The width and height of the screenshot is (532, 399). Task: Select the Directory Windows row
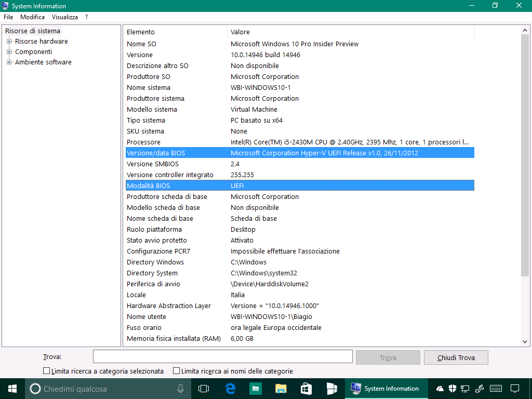tap(300, 262)
